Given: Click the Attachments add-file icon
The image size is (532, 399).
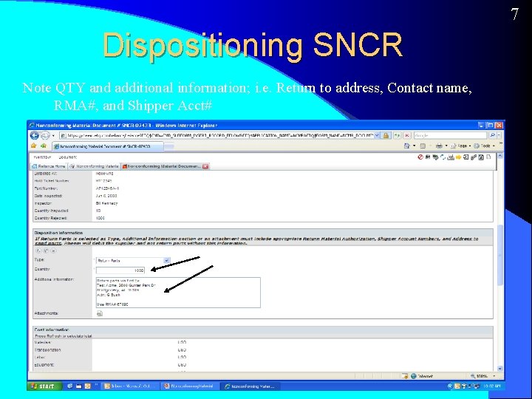Looking at the screenshot, I should pos(100,313).
